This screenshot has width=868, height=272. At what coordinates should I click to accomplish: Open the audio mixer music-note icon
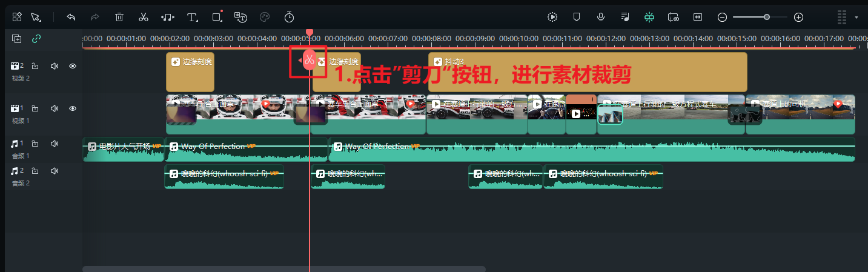625,17
